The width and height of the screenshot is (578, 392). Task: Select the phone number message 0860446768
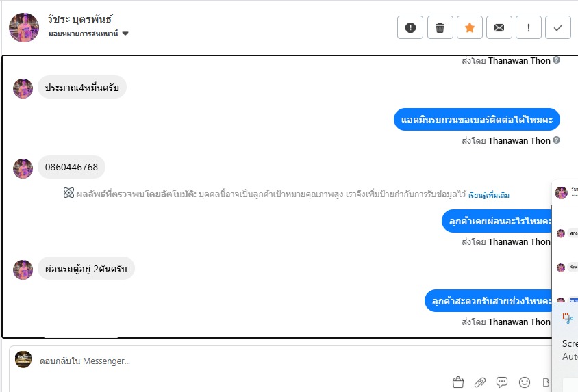(71, 167)
